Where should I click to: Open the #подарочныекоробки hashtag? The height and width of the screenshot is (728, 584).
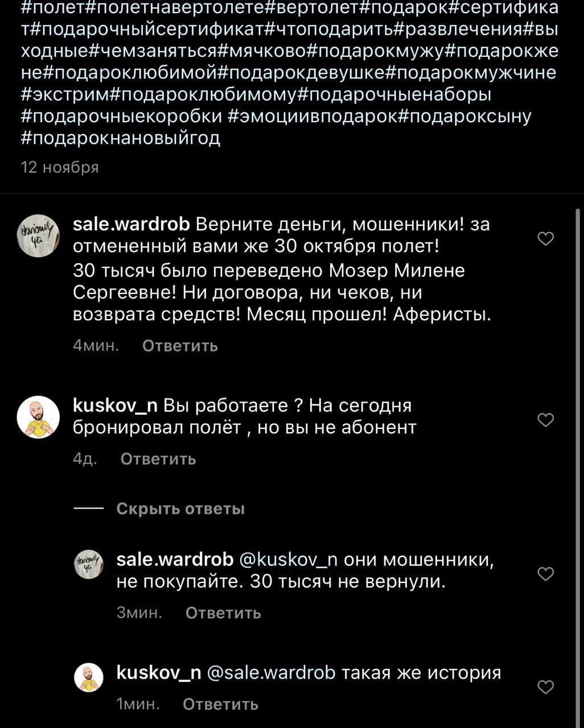pos(121,116)
